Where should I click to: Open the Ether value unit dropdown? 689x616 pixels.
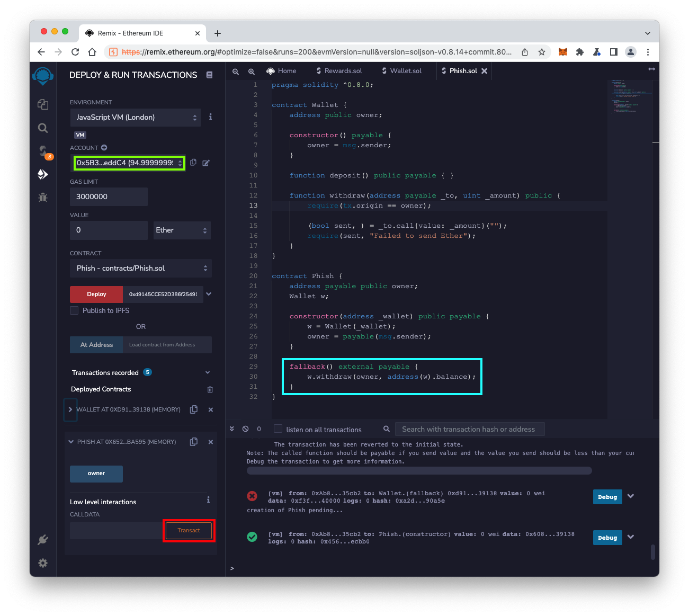182,230
